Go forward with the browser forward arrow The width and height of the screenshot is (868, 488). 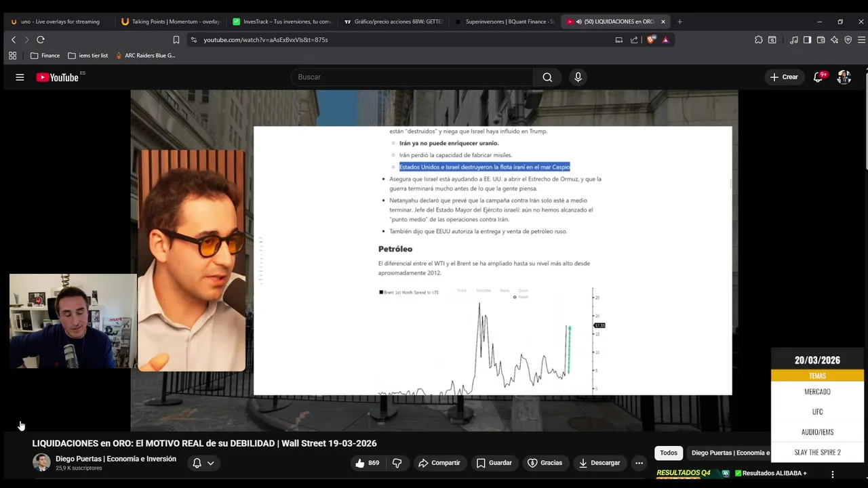[x=27, y=40]
